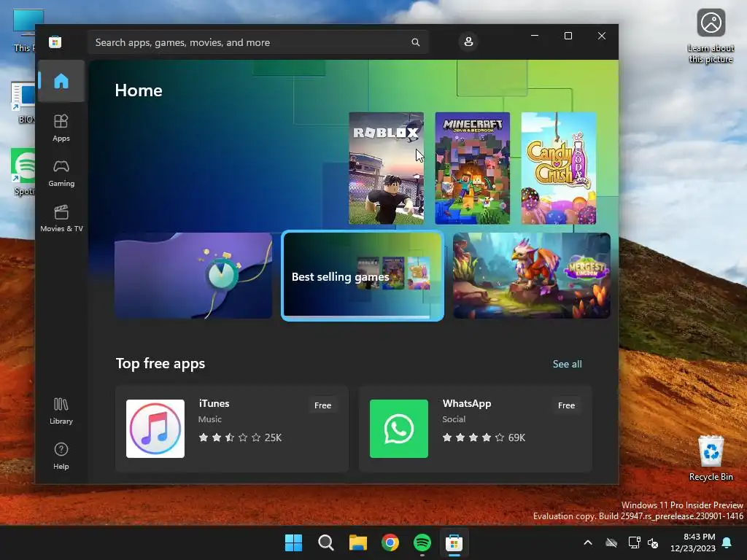Click See all for Top free apps
The height and width of the screenshot is (560, 747).
567,364
